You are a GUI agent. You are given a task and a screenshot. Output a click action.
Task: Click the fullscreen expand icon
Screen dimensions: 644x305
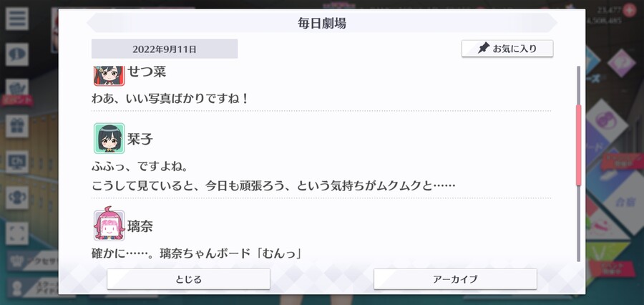(17, 233)
